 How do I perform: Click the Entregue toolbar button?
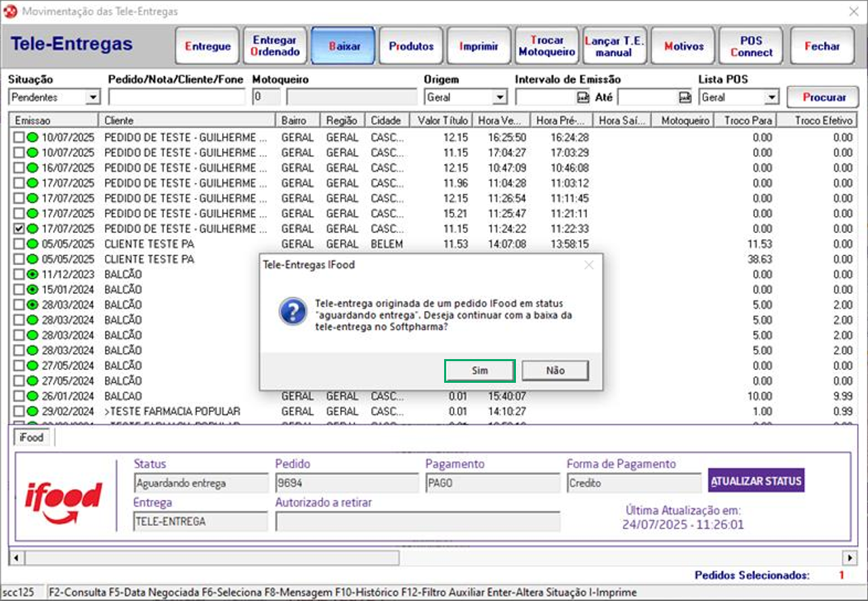click(208, 46)
